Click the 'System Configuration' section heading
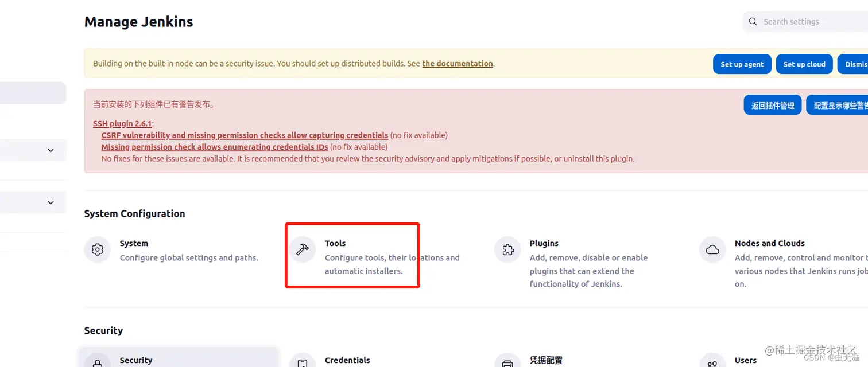This screenshot has width=868, height=367. [x=134, y=213]
